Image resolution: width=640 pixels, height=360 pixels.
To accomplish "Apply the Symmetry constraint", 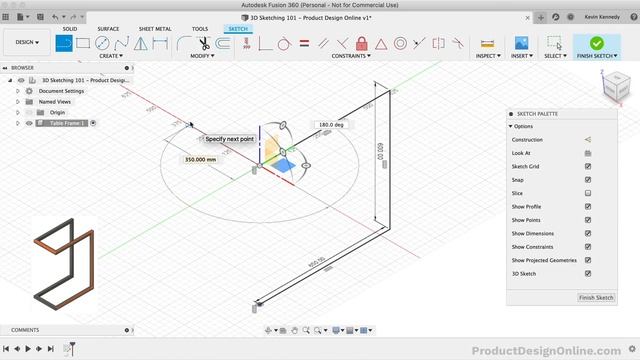I will 438,43.
